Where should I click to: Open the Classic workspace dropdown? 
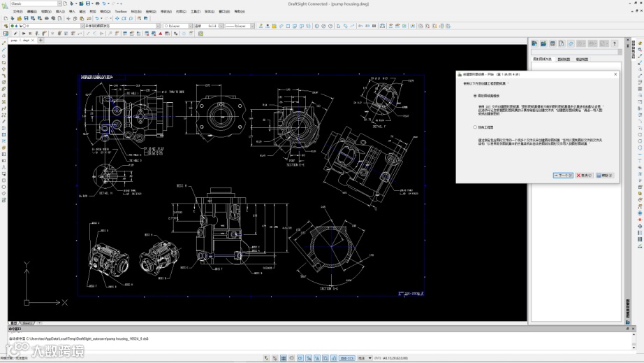[x=58, y=3]
